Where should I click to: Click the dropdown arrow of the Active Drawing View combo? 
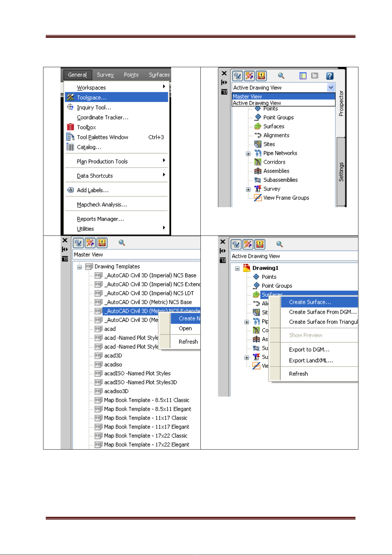[x=331, y=87]
